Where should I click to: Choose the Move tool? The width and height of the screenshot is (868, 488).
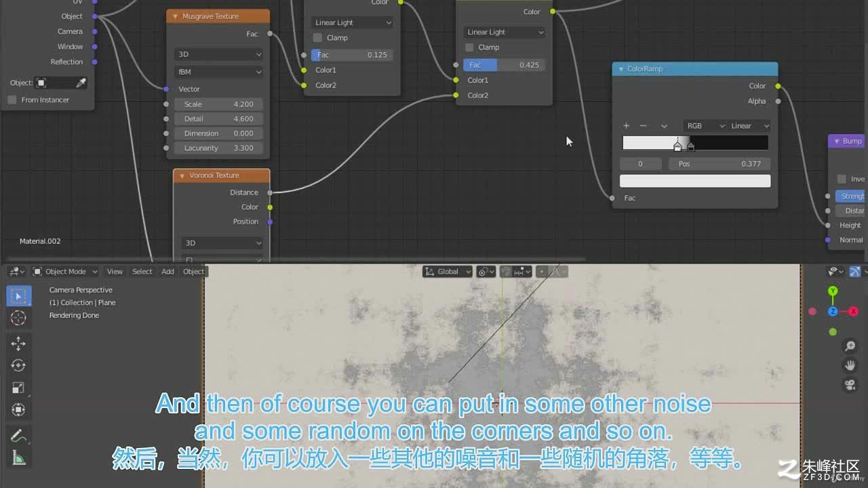(18, 344)
